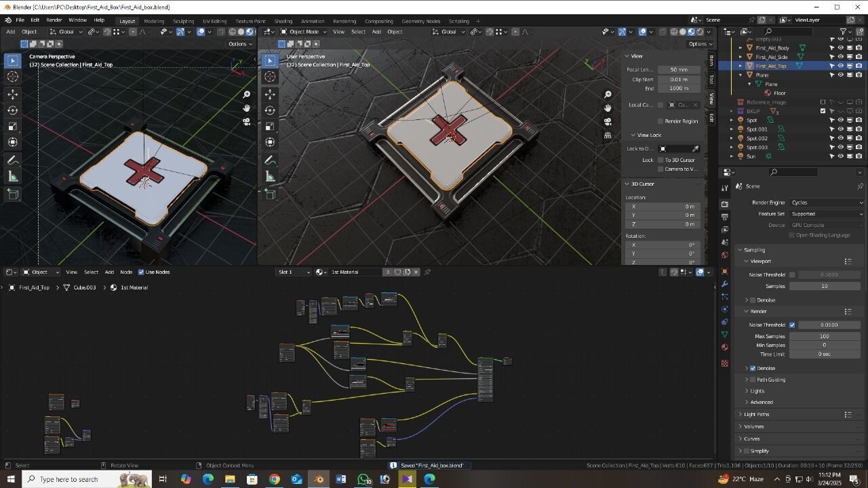Disable the Render Noise Threshold checkbox

pyautogui.click(x=792, y=325)
